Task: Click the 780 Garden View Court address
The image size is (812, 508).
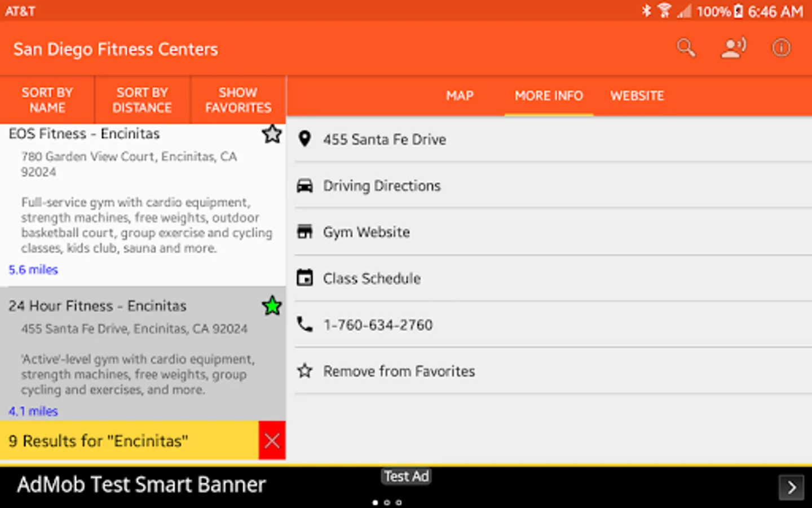Action: tap(129, 164)
